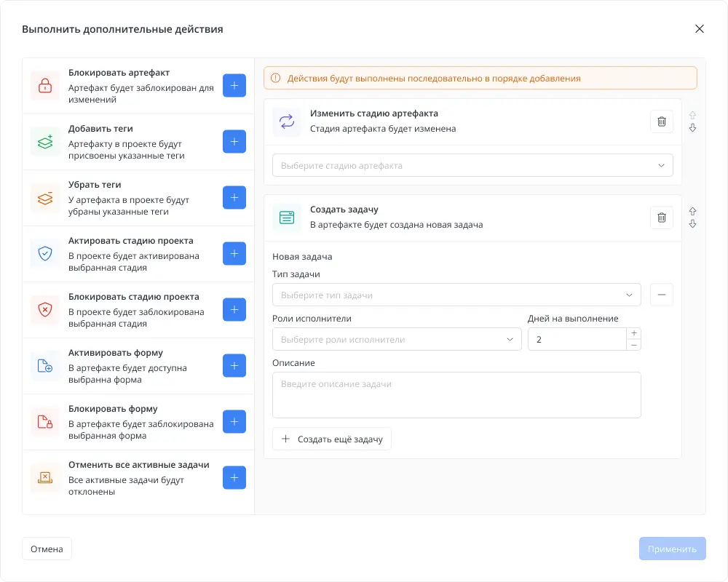Move Изменить стадию артефакта action down
This screenshot has height=582, width=728.
pos(692,127)
